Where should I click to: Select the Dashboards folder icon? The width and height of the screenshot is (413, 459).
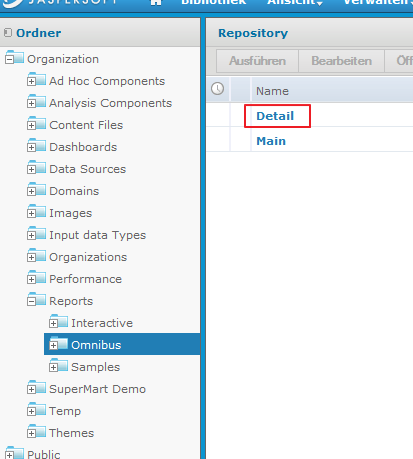click(37, 145)
